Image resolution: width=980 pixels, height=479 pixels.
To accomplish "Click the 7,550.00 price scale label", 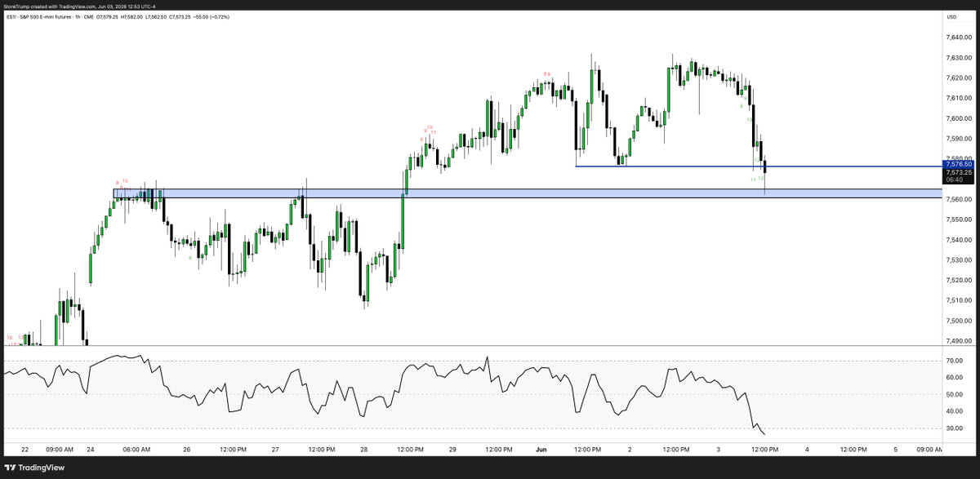I will [959, 220].
